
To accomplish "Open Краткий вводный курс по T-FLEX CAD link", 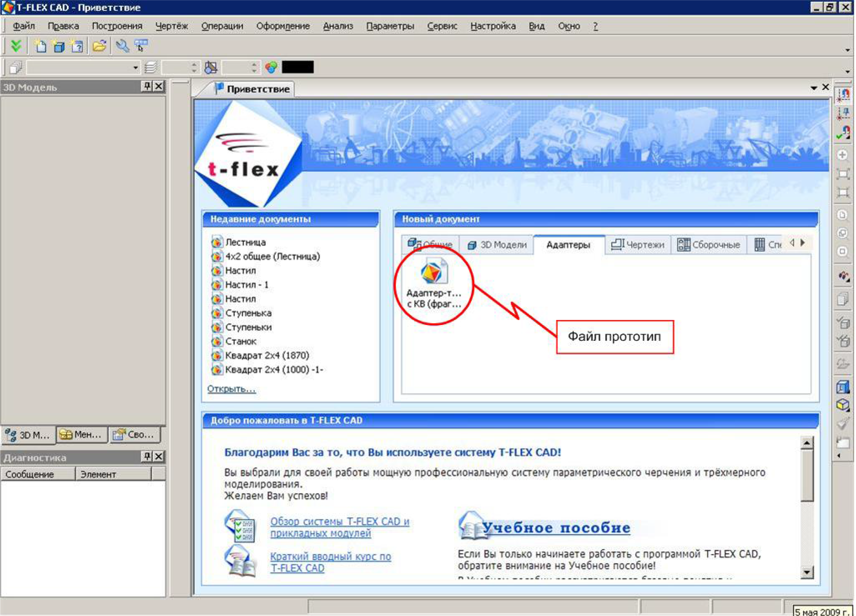I will pos(330,562).
